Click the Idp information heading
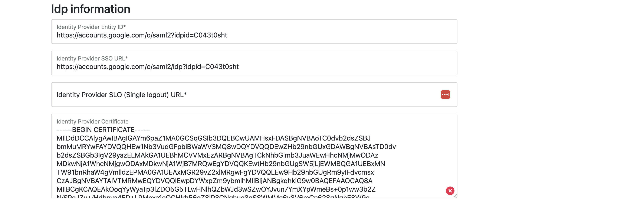644x201 pixels. [x=91, y=9]
